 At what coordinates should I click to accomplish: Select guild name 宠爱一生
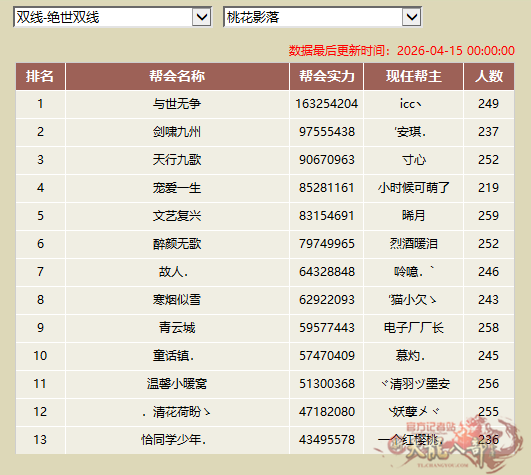tap(177, 188)
